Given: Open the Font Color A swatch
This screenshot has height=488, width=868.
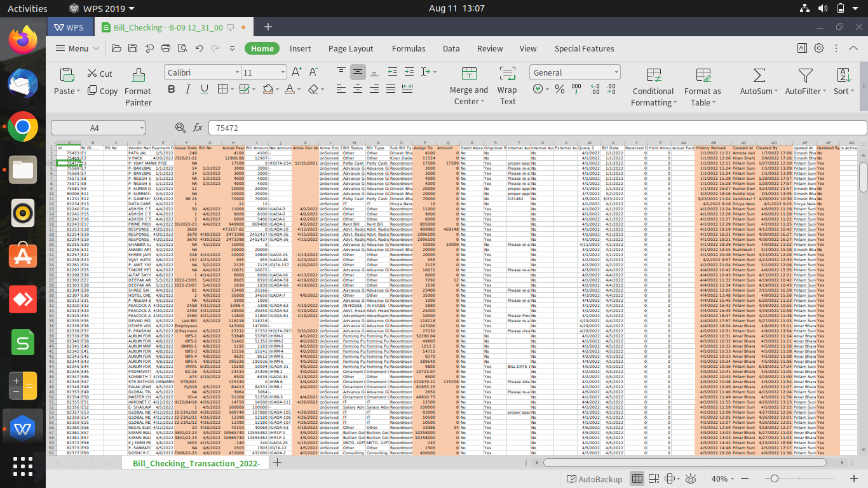Looking at the screenshot, I should (x=290, y=89).
